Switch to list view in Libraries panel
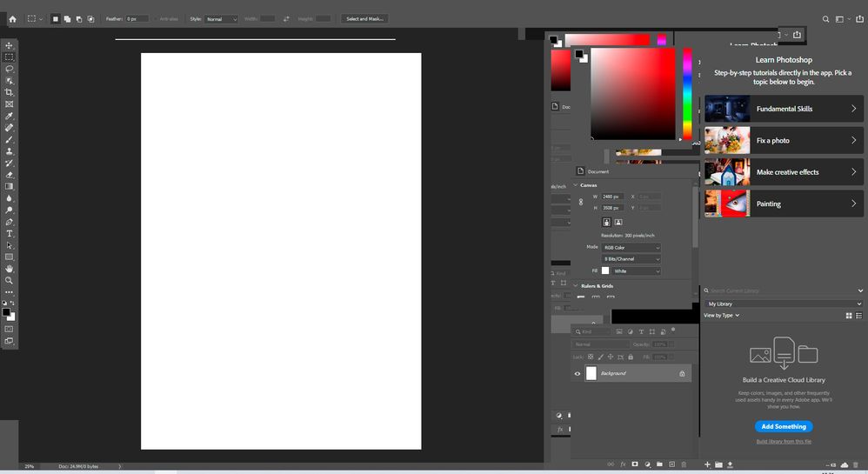 point(858,316)
